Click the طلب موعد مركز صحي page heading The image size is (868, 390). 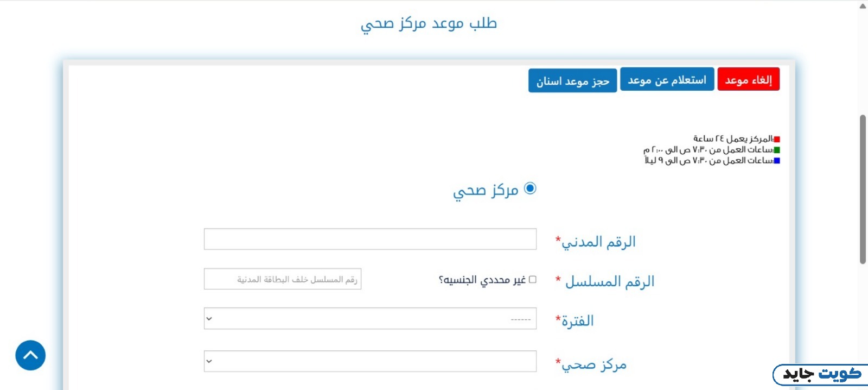point(429,24)
